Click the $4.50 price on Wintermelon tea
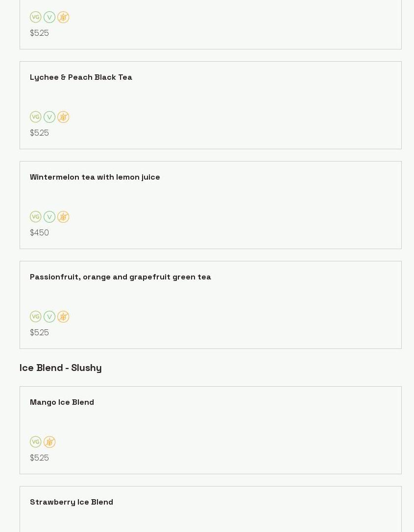The image size is (414, 532). [x=39, y=233]
